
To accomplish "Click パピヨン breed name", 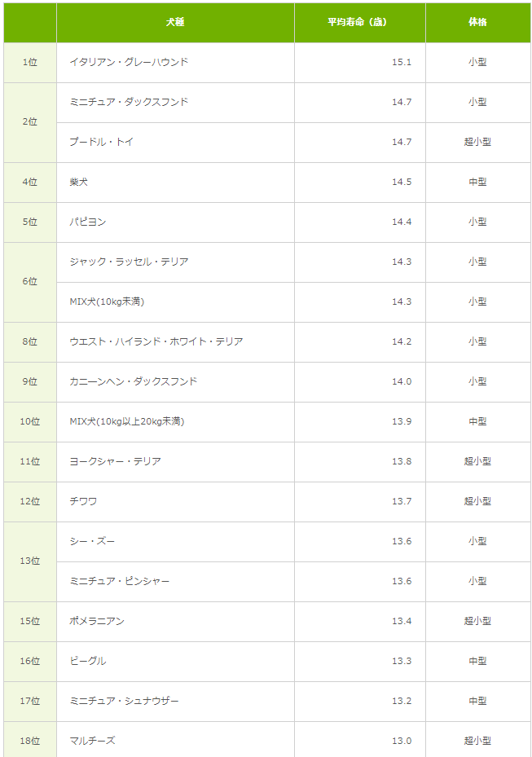I will tap(88, 222).
